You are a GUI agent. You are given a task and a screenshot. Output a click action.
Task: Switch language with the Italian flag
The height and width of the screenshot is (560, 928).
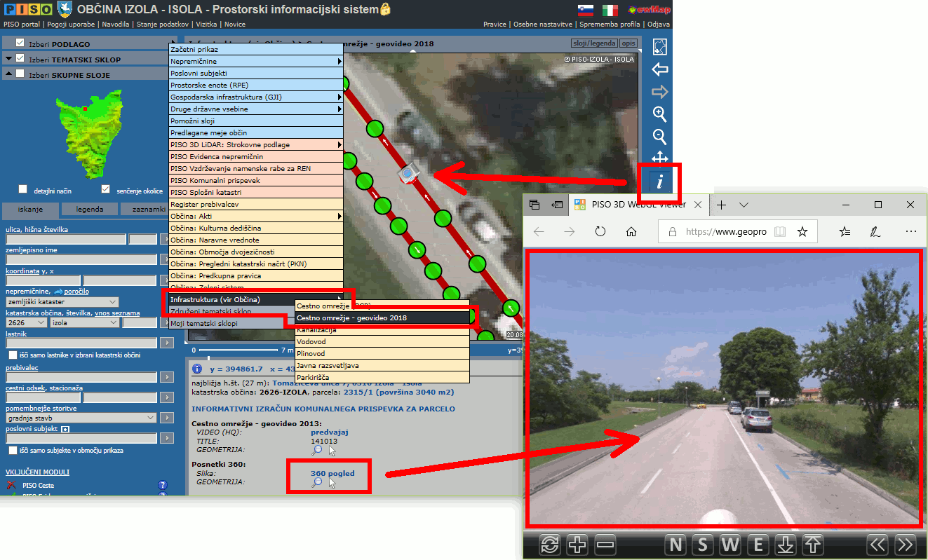[610, 10]
